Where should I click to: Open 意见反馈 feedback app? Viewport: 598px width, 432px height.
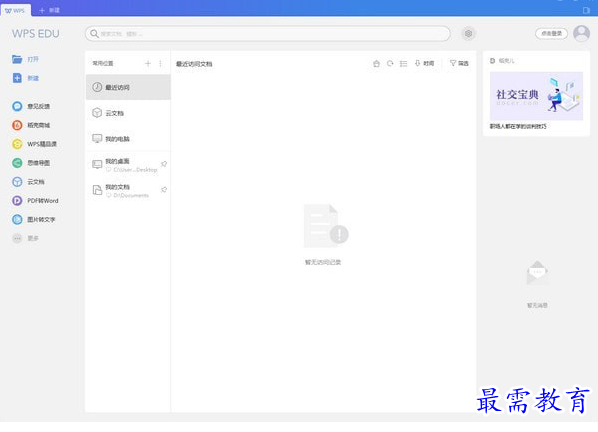(x=31, y=106)
